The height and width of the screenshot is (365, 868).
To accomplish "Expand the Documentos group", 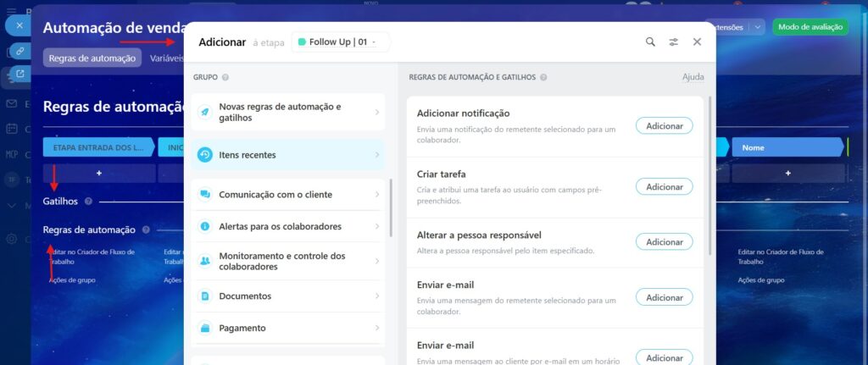I will [x=377, y=296].
